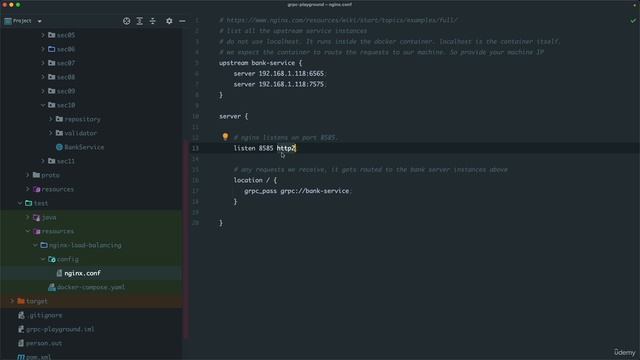Viewport: 640px width, 360px height.
Task: Expand the sec05 folder
Action: tap(43, 35)
